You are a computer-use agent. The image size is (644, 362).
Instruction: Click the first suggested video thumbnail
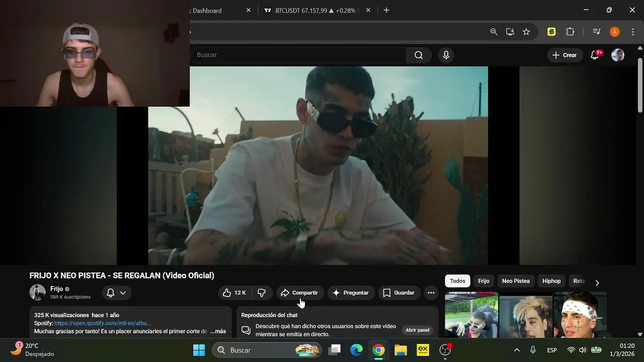(471, 315)
